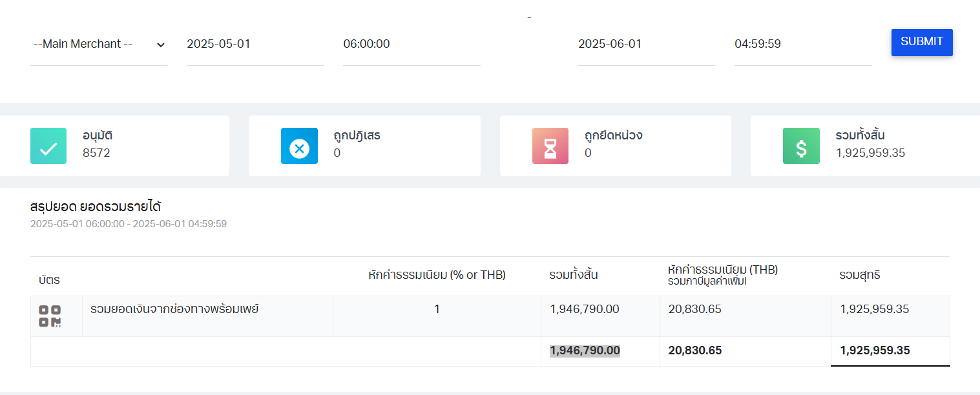Click the บัตร column header

[49, 280]
